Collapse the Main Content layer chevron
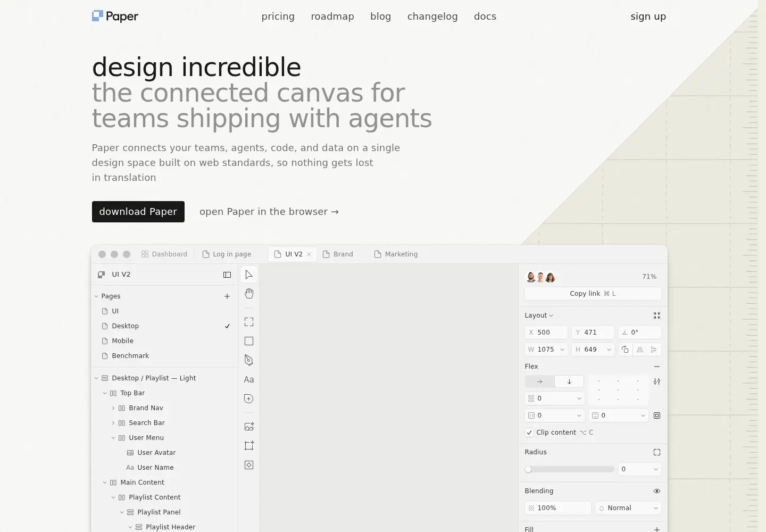 point(105,483)
